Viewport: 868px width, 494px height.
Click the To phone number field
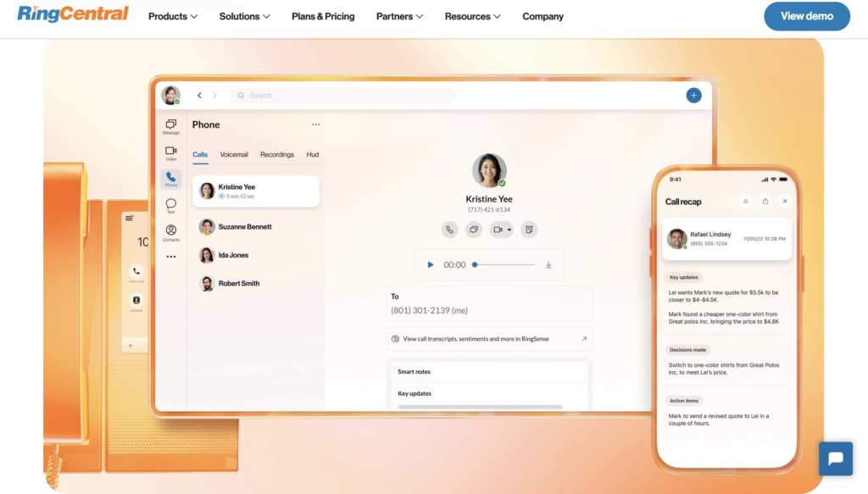coord(489,303)
